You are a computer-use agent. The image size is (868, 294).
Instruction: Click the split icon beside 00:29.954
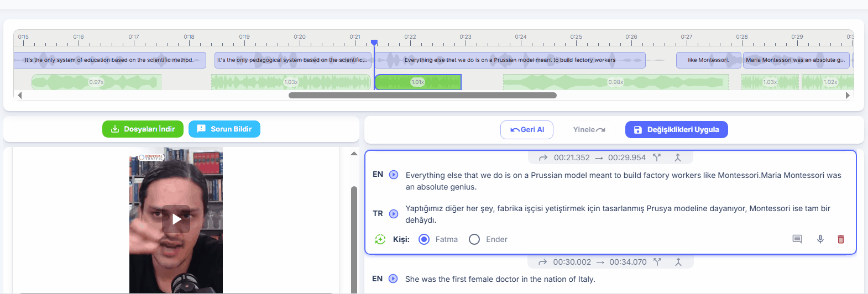pyautogui.click(x=657, y=158)
